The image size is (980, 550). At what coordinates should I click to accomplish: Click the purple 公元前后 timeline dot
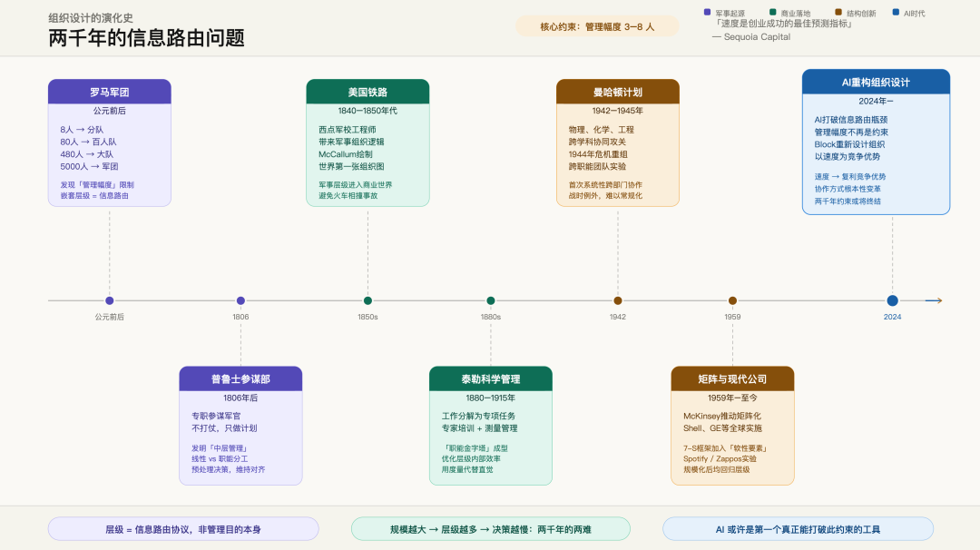tap(110, 300)
